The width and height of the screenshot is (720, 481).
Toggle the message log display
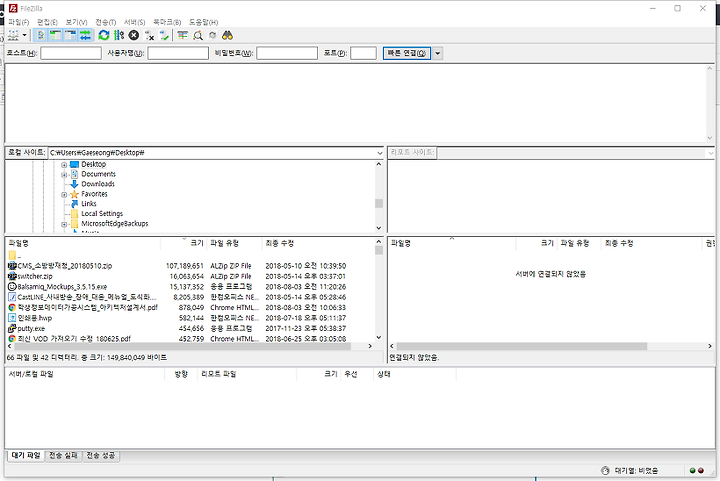click(40, 35)
